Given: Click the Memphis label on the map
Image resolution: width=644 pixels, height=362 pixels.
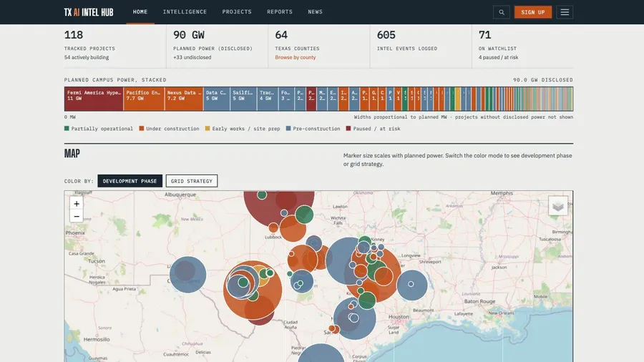Looking at the screenshot, I should tap(502, 193).
